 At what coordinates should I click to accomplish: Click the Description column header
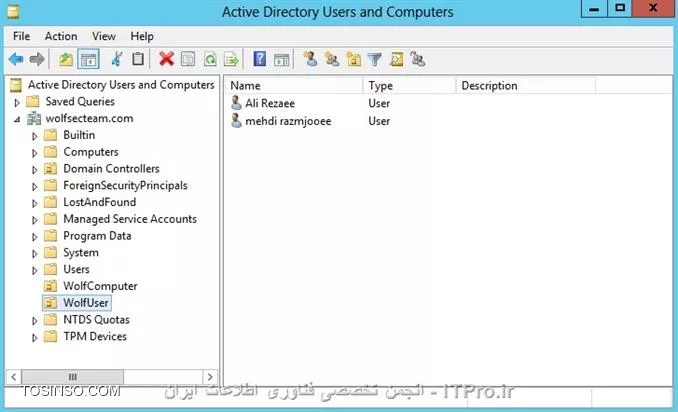point(526,86)
